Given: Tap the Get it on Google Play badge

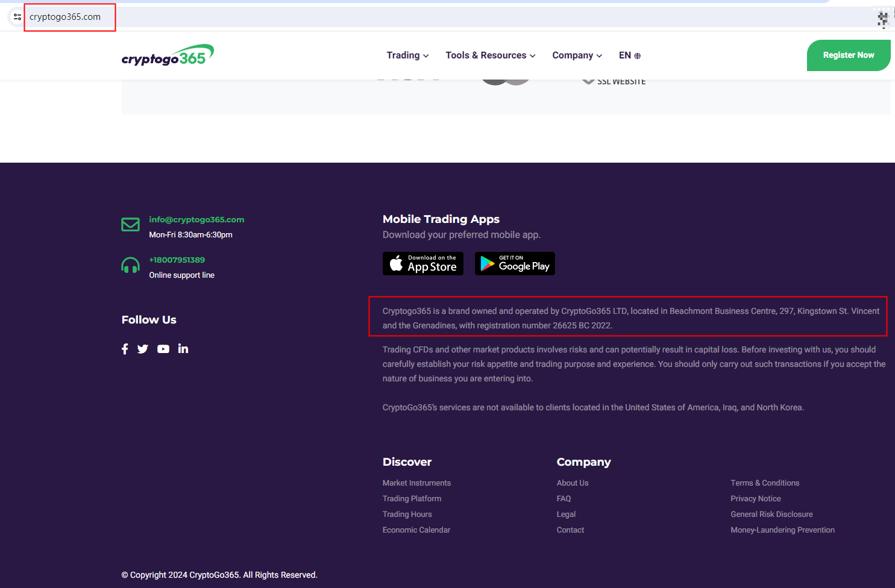Looking at the screenshot, I should (515, 264).
